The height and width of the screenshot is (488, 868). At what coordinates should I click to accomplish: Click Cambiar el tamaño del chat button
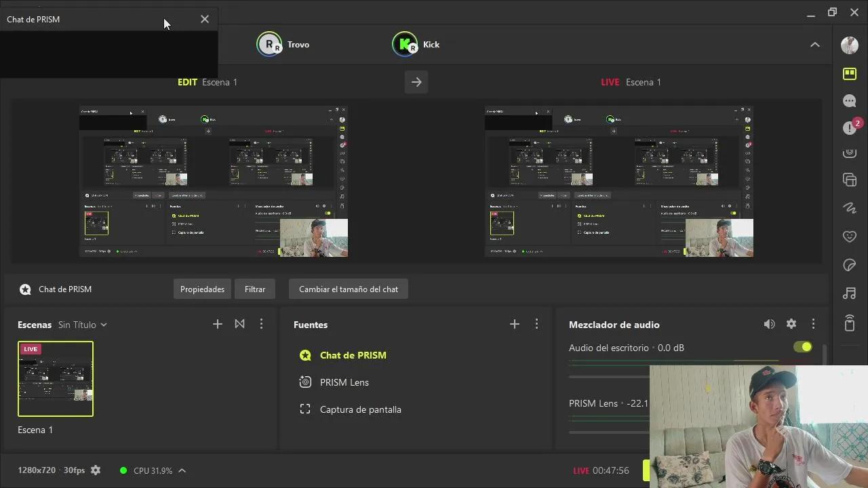tap(348, 289)
